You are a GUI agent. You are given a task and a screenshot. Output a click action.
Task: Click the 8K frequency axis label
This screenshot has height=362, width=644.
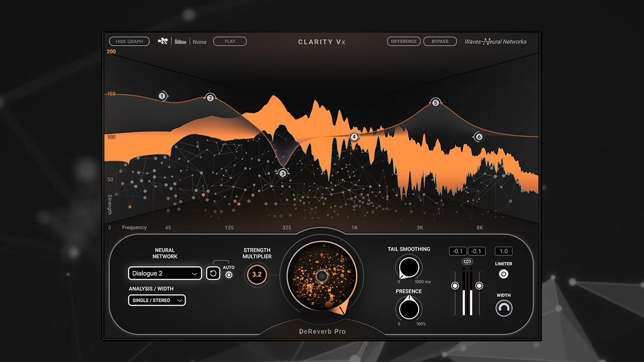pyautogui.click(x=480, y=228)
